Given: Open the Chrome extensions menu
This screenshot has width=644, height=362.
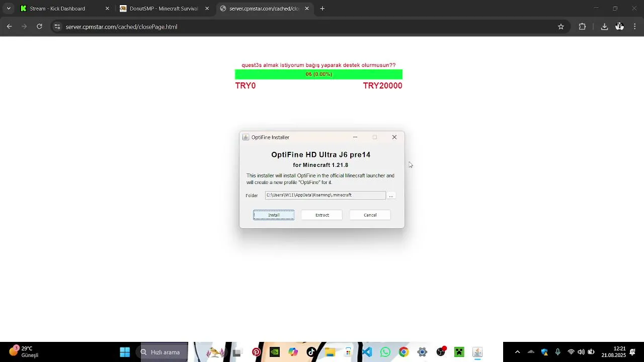Looking at the screenshot, I should pos(582,27).
